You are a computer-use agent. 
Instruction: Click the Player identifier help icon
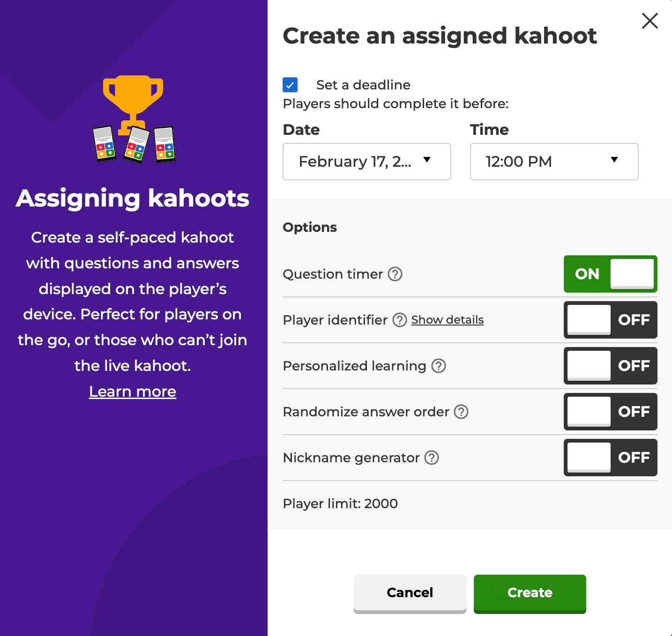point(400,320)
